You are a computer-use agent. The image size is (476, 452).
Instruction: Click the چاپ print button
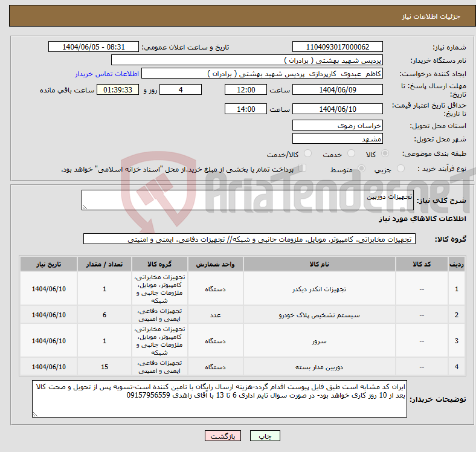click(x=265, y=436)
